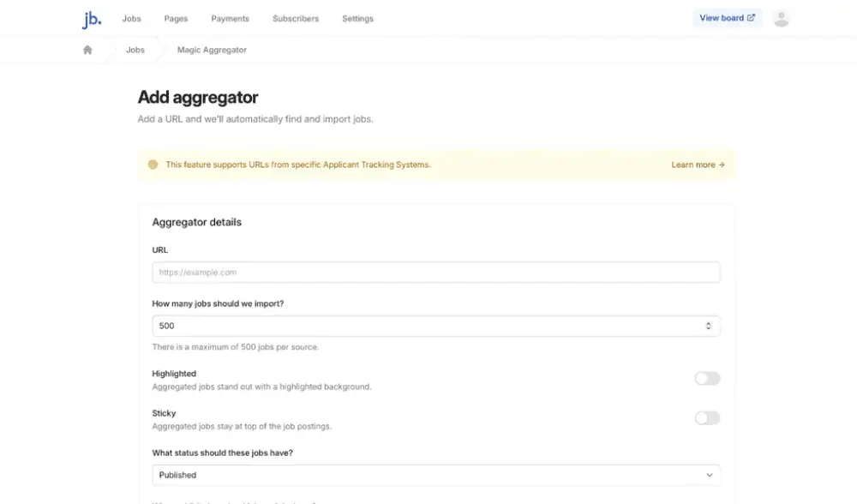Viewport: 857px width, 504px height.
Task: Click the jb. logo icon
Action: tap(91, 19)
